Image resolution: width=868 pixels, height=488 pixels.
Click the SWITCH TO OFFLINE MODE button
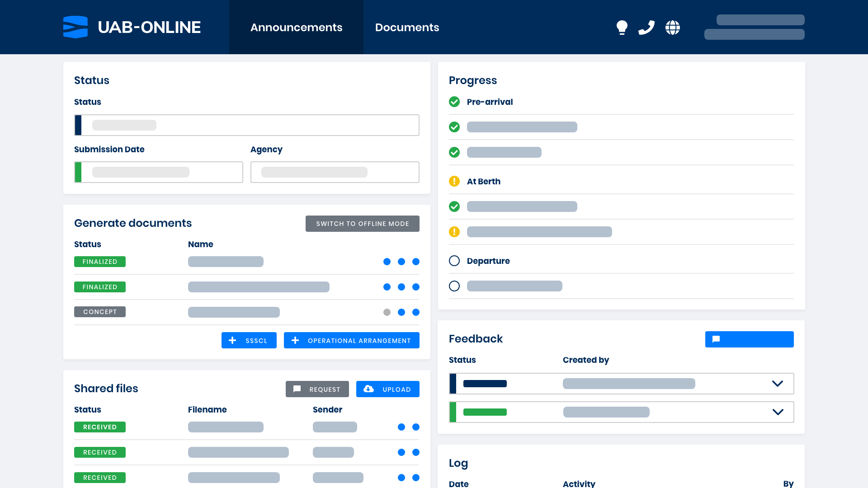tap(363, 224)
